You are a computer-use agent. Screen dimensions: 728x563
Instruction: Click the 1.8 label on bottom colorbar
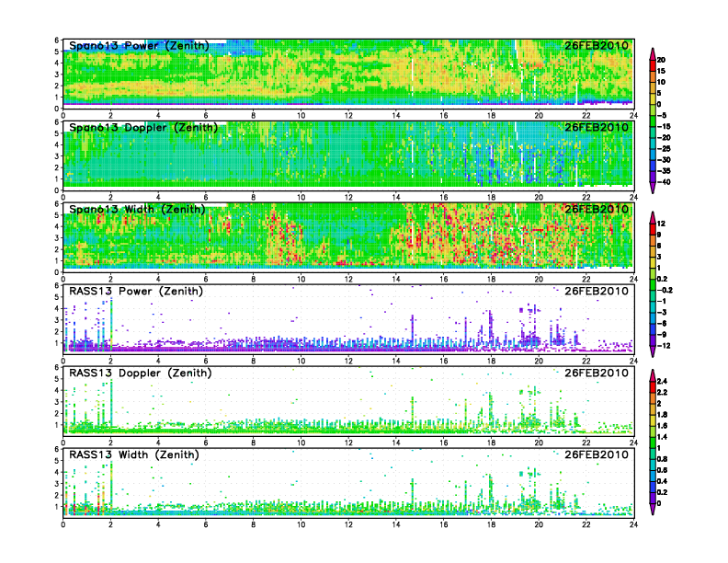click(662, 414)
